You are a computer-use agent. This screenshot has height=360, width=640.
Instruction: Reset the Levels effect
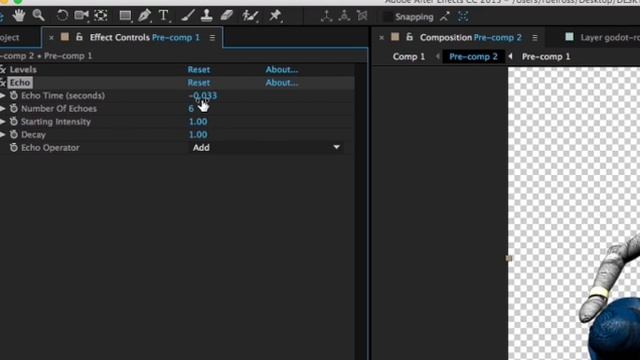(x=199, y=69)
